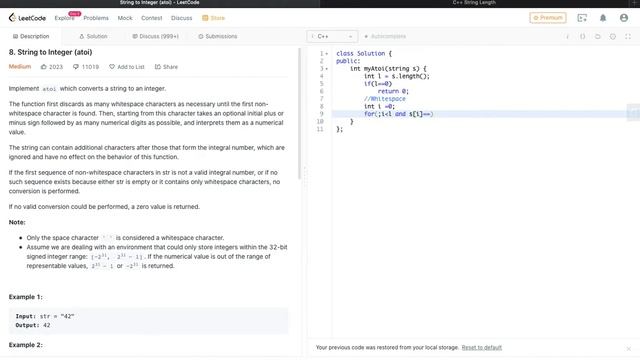
Task: Open the editor settings icon
Action: (x=613, y=36)
